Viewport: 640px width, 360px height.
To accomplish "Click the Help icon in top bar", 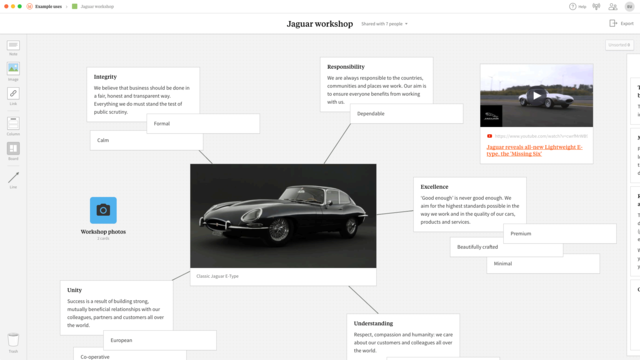I will click(577, 7).
